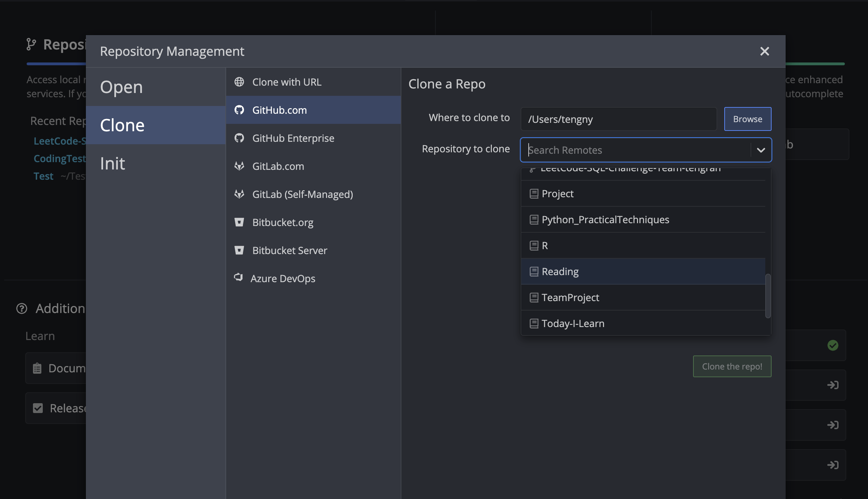
Task: Click the green checkmark status icon
Action: (x=833, y=345)
